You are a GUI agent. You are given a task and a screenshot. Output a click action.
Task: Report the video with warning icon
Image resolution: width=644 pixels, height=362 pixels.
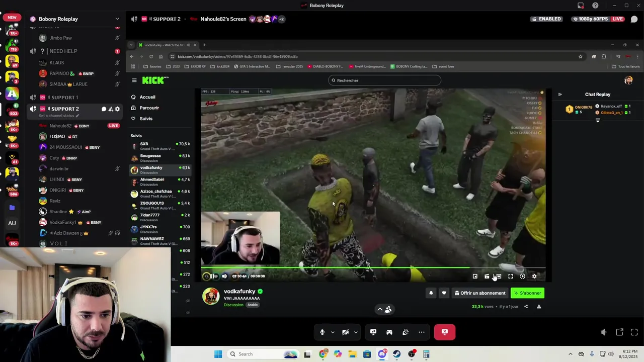pos(539,307)
